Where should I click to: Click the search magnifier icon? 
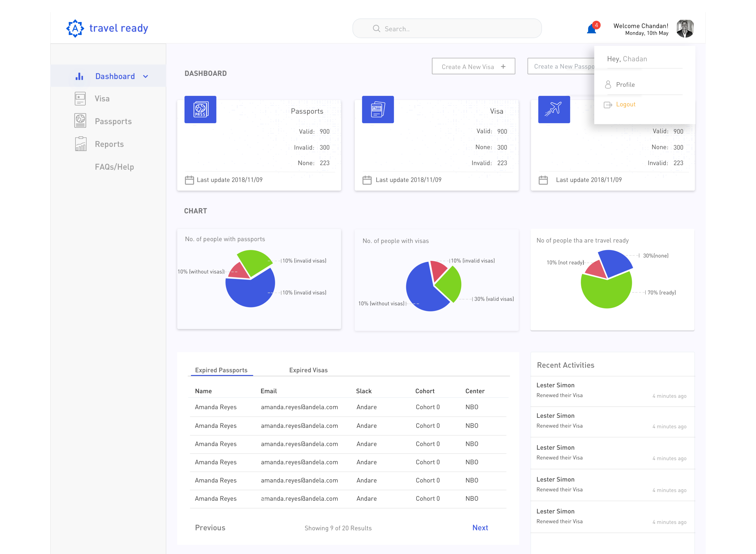coord(377,29)
